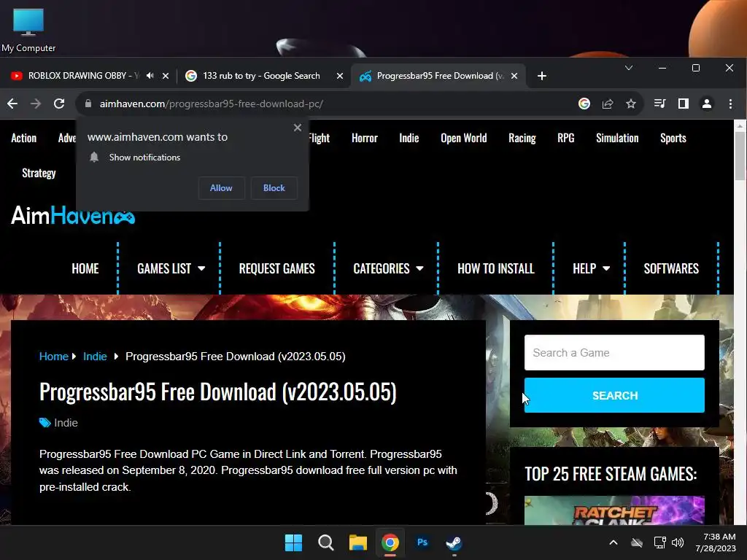Click the page vertical scrollbar thumb
This screenshot has height=560, width=747.
pyautogui.click(x=740, y=155)
